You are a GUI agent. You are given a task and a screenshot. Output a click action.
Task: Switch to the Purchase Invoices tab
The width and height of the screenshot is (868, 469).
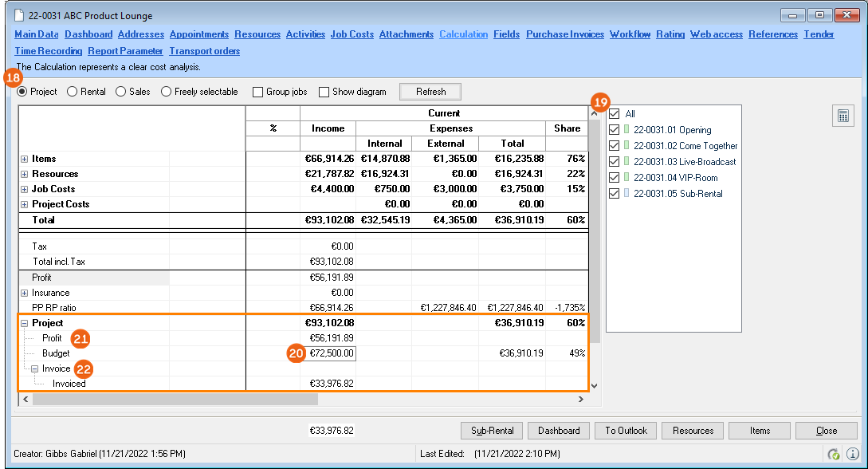(x=565, y=34)
